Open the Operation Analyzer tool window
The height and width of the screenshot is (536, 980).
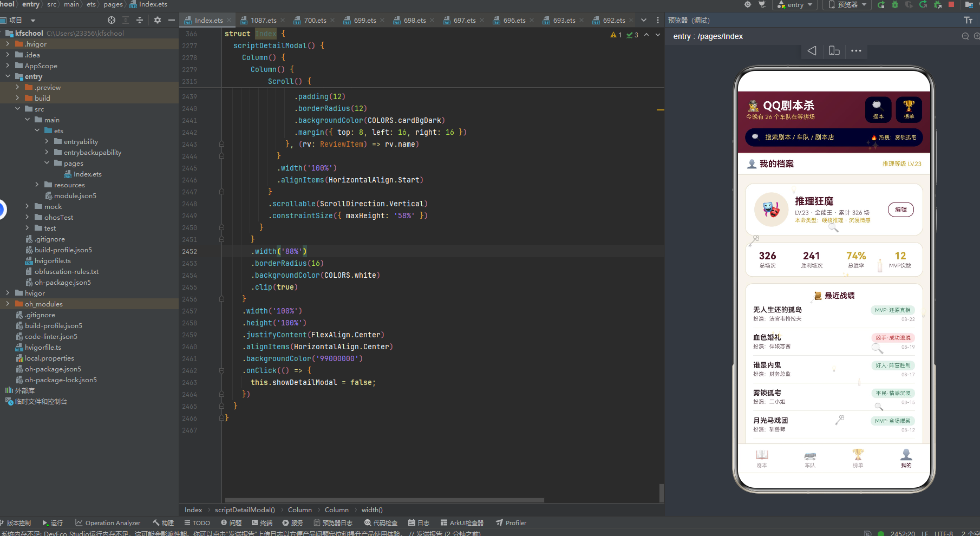click(x=108, y=523)
